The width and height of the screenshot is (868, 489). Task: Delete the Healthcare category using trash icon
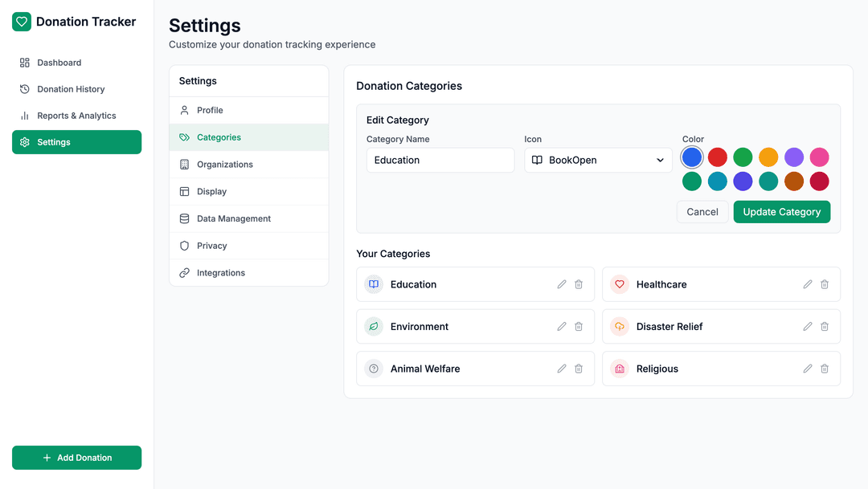pyautogui.click(x=825, y=284)
